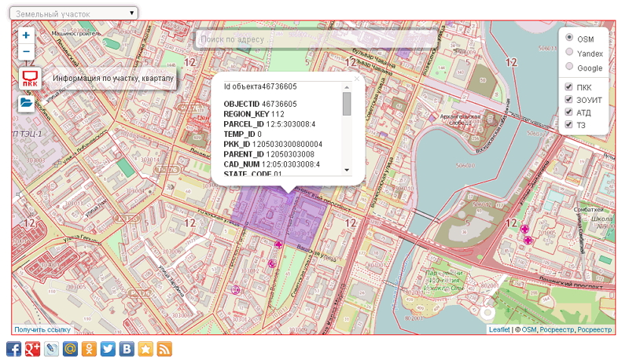629x364 pixels.
Task: Click the highlighted purple parcel on map
Action: 281,217
